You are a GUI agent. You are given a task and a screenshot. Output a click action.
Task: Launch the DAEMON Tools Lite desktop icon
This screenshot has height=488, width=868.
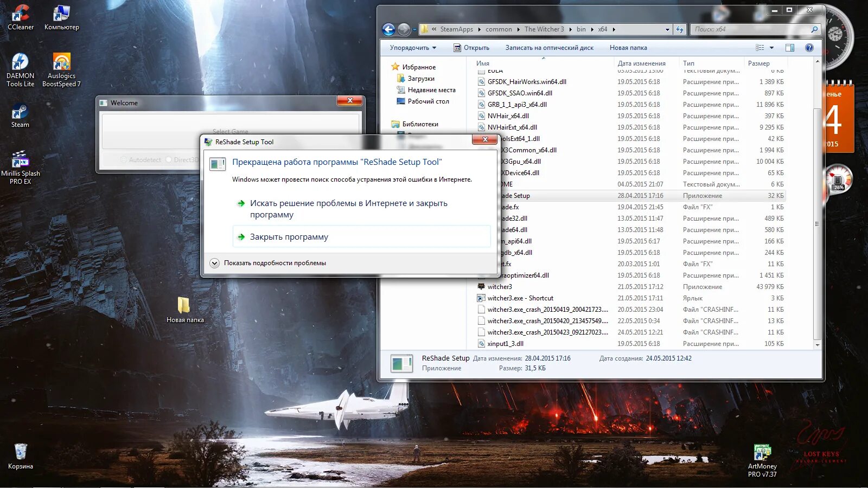20,70
